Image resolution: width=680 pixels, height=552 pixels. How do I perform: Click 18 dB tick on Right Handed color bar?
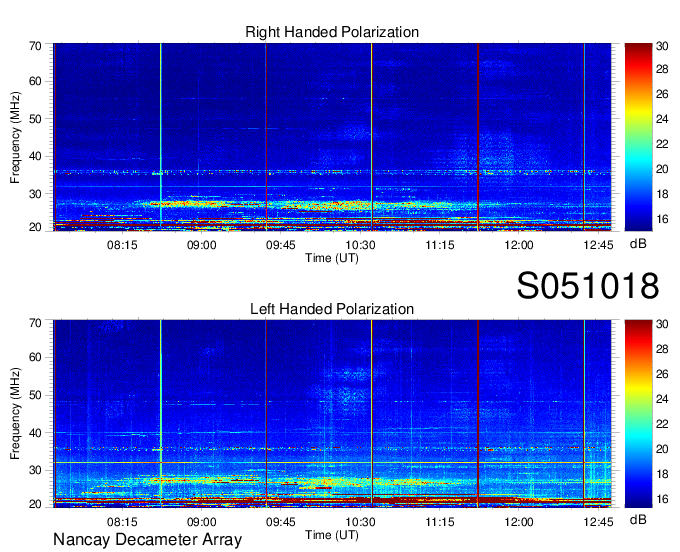662,194
